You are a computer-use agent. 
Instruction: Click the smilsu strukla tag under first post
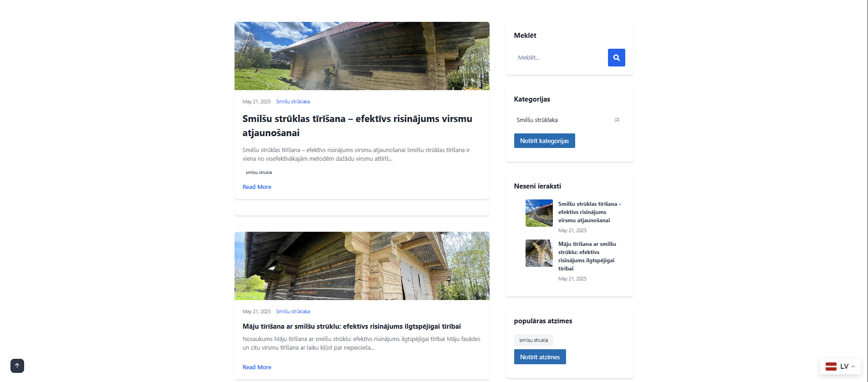(259, 173)
